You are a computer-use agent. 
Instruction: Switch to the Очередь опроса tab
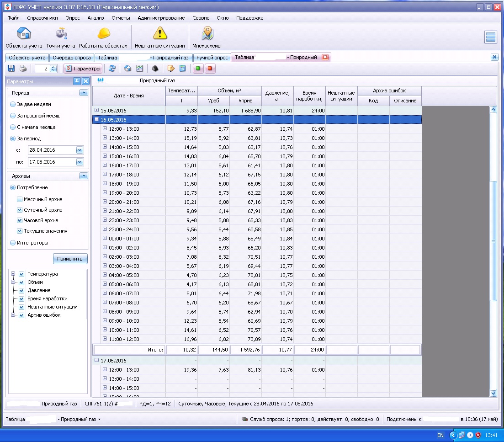(72, 58)
